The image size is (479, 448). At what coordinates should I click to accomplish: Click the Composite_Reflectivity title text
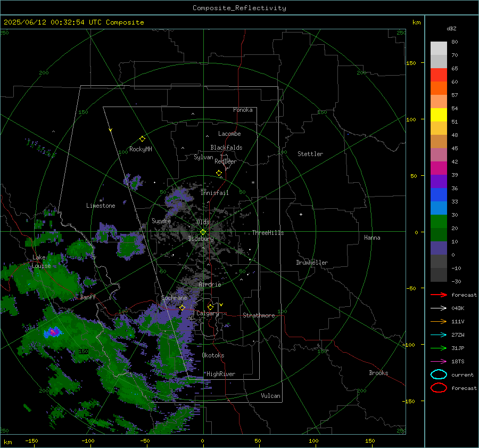click(x=239, y=8)
